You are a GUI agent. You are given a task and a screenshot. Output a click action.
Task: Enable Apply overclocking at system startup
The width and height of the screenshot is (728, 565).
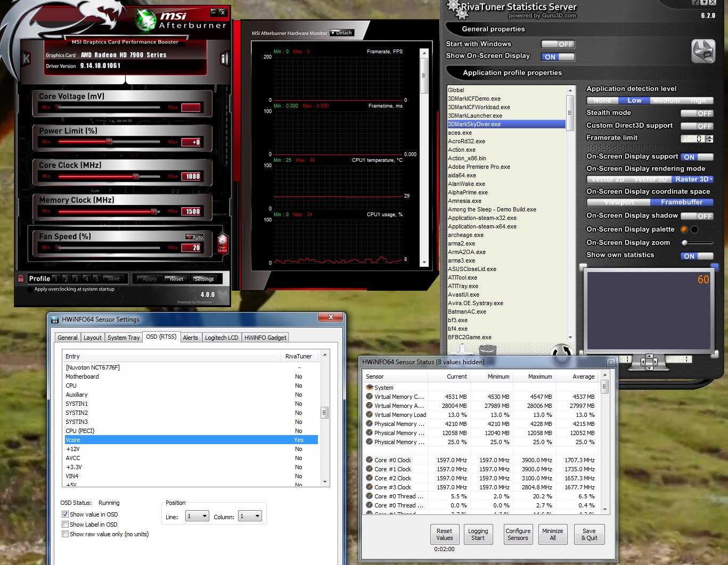[30, 290]
